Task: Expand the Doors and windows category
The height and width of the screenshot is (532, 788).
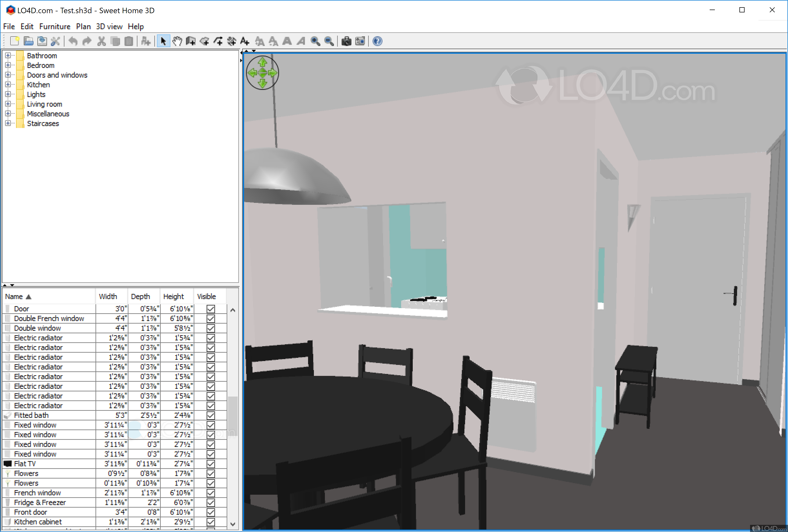Action: (8, 75)
